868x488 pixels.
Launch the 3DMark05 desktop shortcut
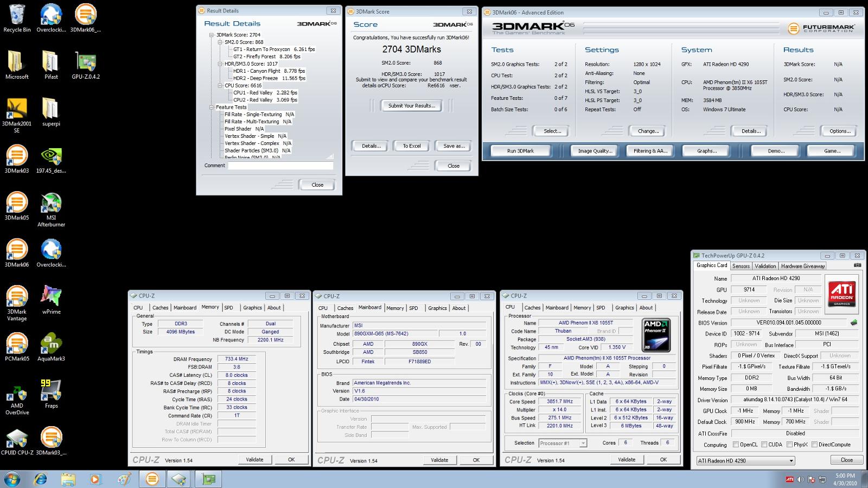[x=17, y=206]
